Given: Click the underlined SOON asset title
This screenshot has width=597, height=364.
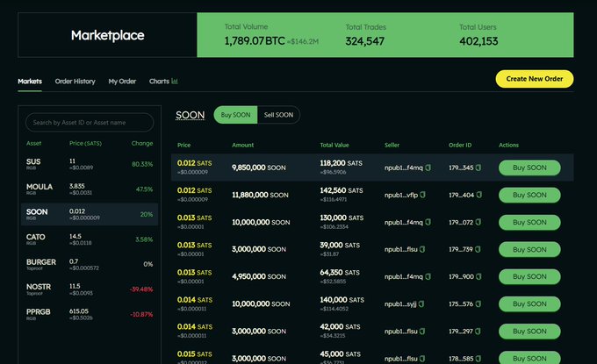Looking at the screenshot, I should (190, 115).
